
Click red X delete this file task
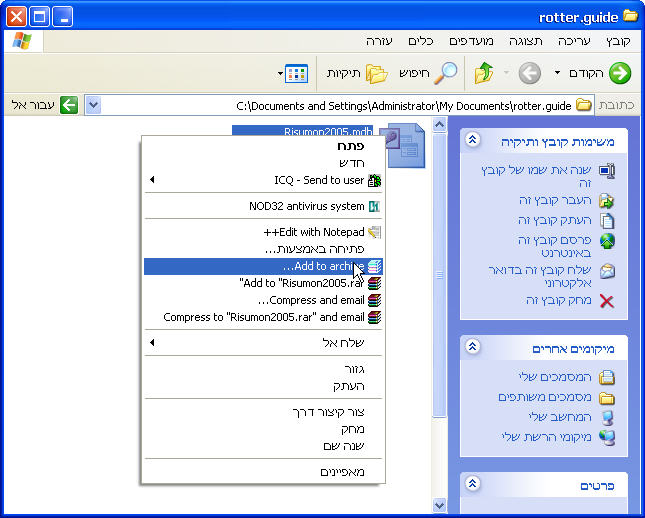[x=606, y=300]
